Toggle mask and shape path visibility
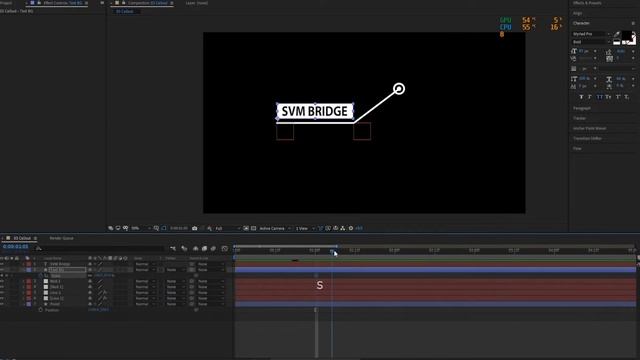 tap(164, 228)
